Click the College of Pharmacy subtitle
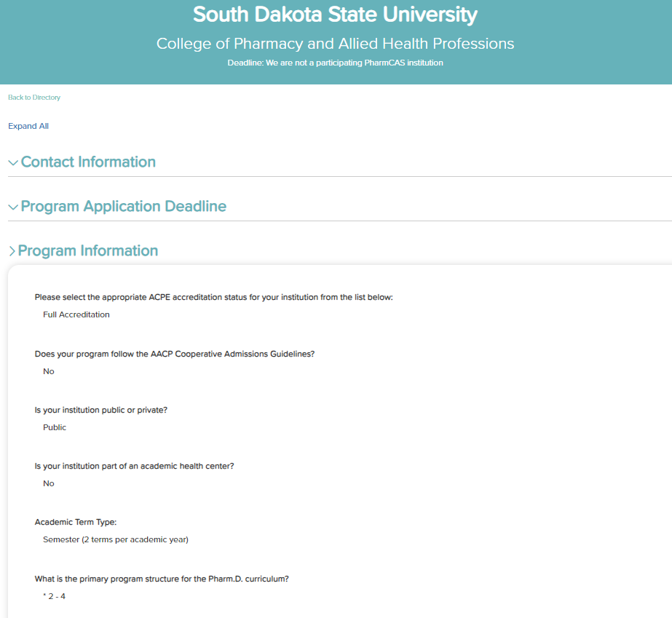Screen dimensions: 672x618 coord(336,44)
